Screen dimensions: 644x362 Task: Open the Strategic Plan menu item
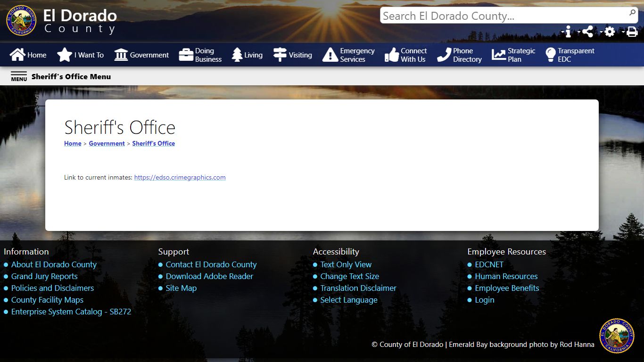(x=513, y=55)
